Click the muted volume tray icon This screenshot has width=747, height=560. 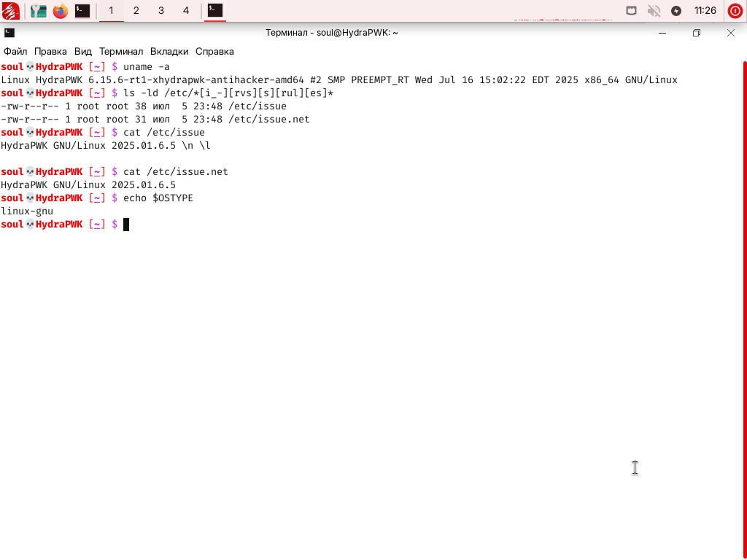(654, 10)
